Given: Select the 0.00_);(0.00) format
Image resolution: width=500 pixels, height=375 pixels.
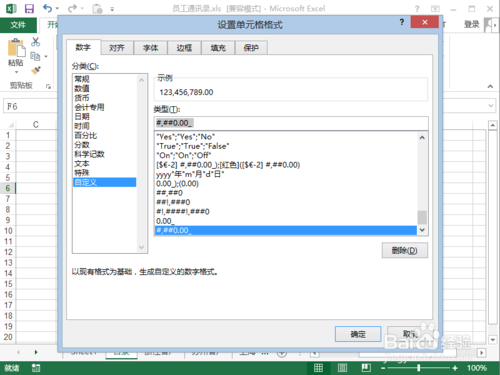Looking at the screenshot, I should [x=286, y=183].
